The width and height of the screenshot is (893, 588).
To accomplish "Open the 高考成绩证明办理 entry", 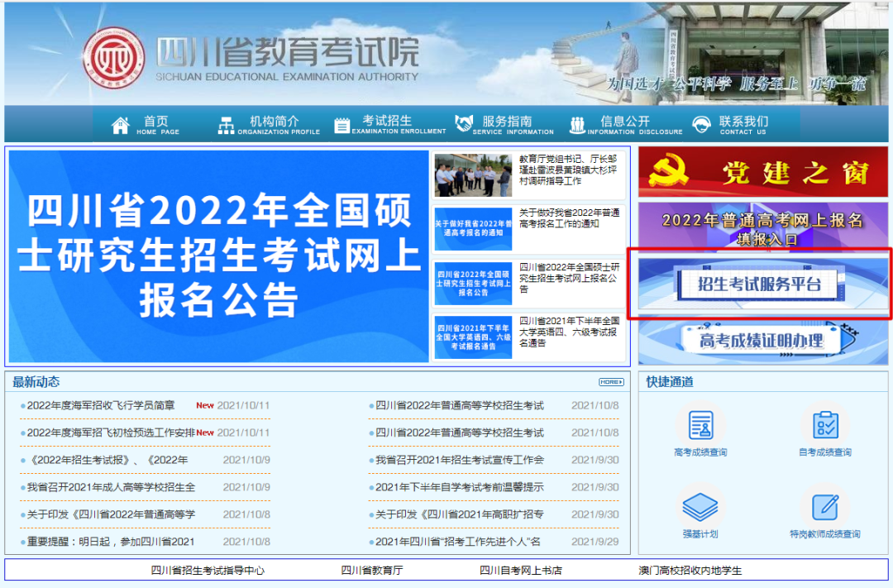I will (762, 341).
